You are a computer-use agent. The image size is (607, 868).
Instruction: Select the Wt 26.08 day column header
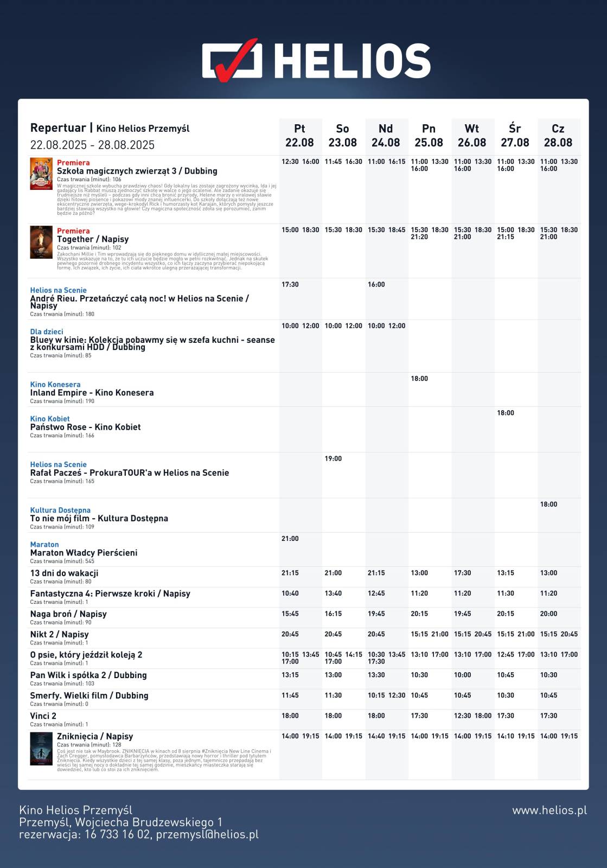coord(472,136)
